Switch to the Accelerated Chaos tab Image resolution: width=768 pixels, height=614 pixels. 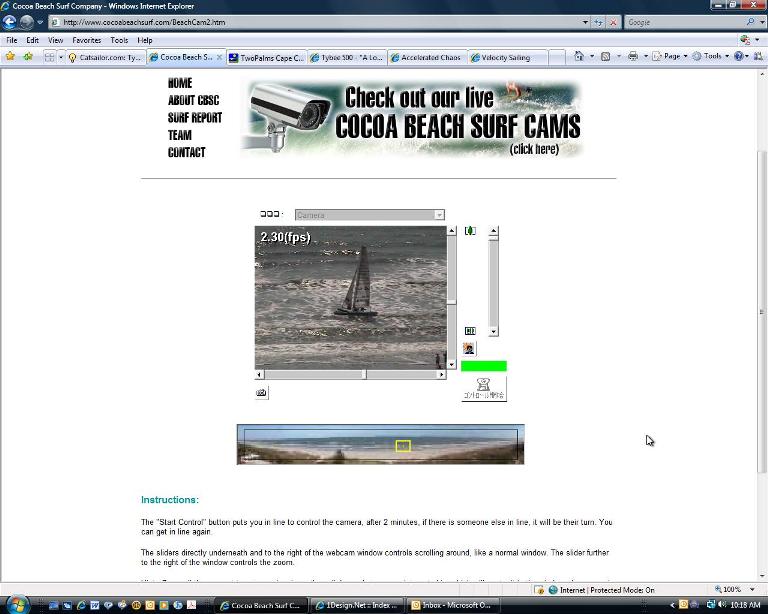pos(427,58)
